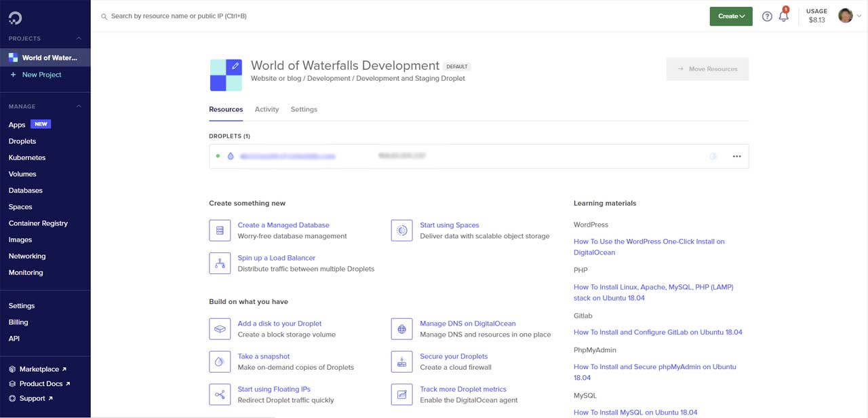Click the Managed Database icon
868x418 pixels.
tap(220, 231)
